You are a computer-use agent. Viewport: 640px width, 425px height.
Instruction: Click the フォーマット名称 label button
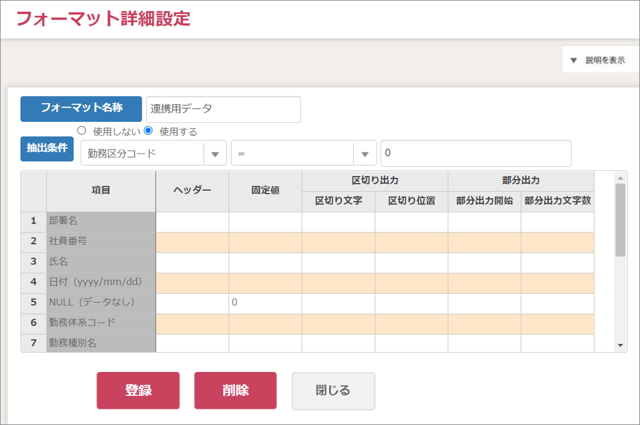pyautogui.click(x=81, y=109)
